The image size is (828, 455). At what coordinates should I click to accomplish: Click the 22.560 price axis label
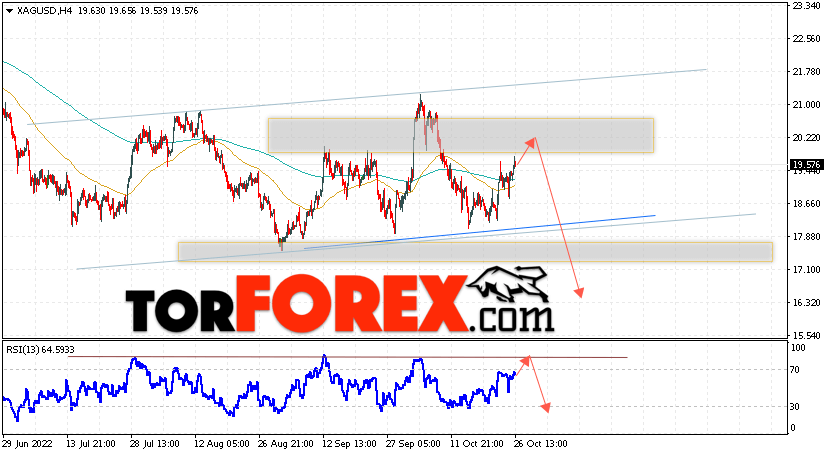pos(806,39)
